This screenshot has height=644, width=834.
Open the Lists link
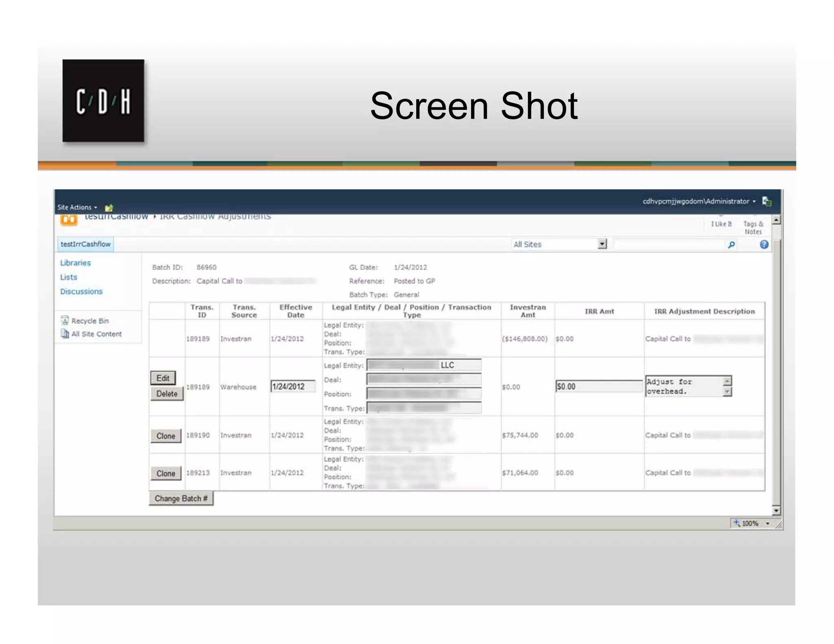click(x=68, y=277)
